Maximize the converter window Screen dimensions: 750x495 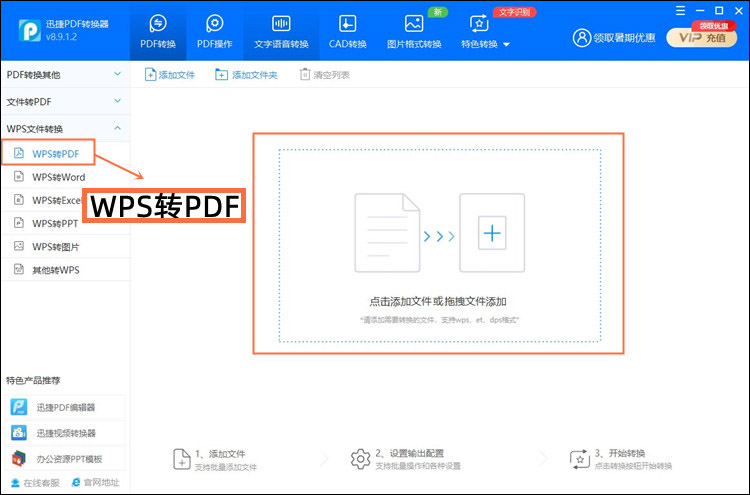(719, 11)
